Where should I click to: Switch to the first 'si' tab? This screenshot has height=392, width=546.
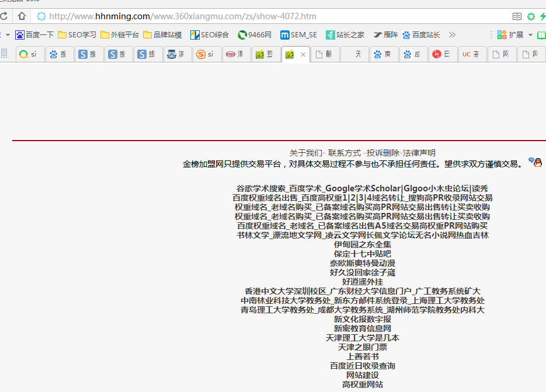pos(29,55)
